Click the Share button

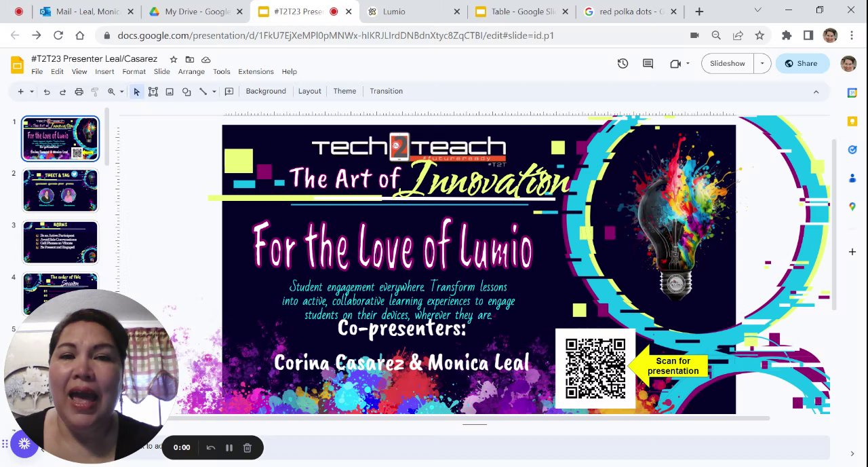[x=801, y=63]
